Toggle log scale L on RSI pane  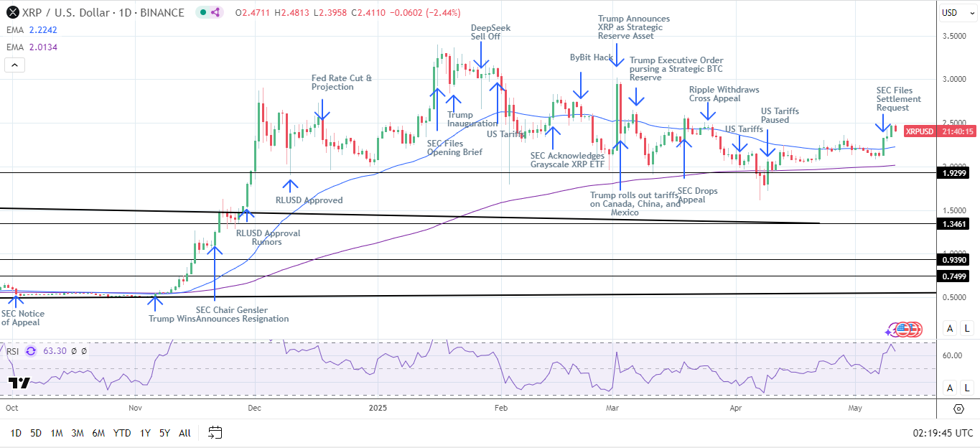coord(967,388)
